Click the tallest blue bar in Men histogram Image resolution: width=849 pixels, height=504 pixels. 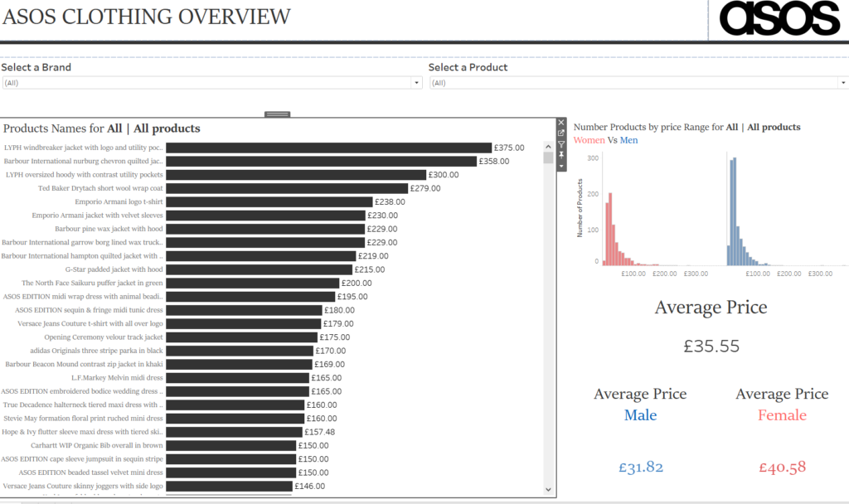click(x=735, y=211)
